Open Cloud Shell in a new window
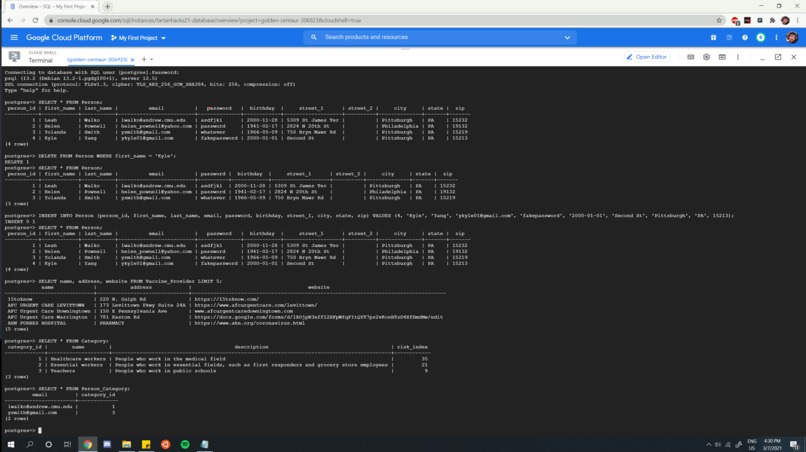 click(x=778, y=57)
